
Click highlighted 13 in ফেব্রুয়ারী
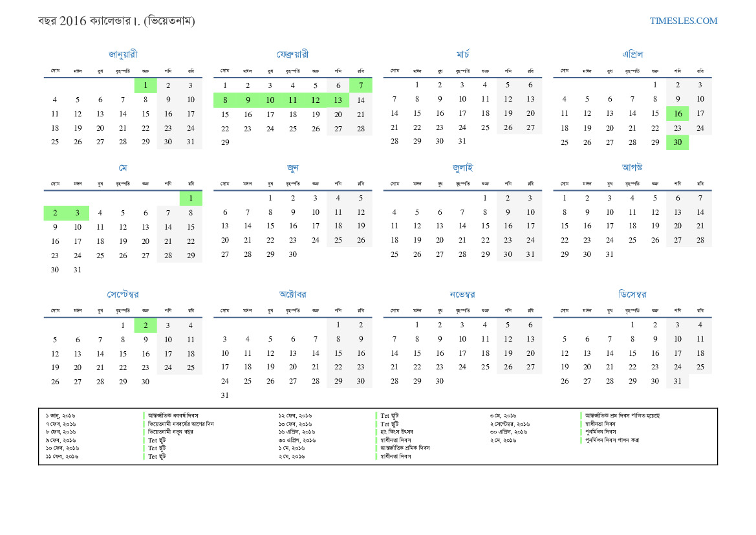coord(338,100)
